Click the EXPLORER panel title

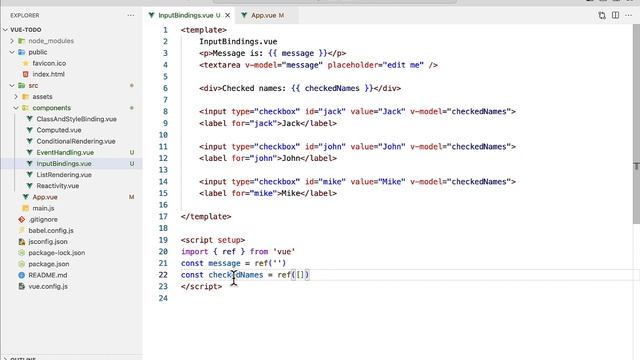(25, 15)
